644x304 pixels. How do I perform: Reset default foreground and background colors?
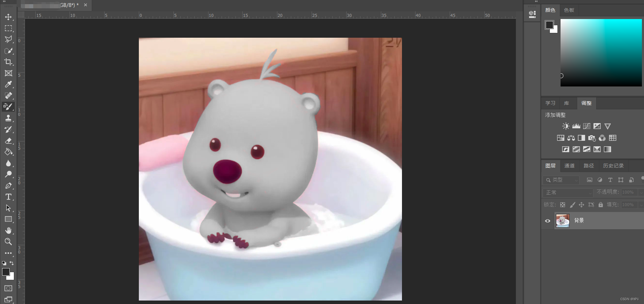click(4, 263)
